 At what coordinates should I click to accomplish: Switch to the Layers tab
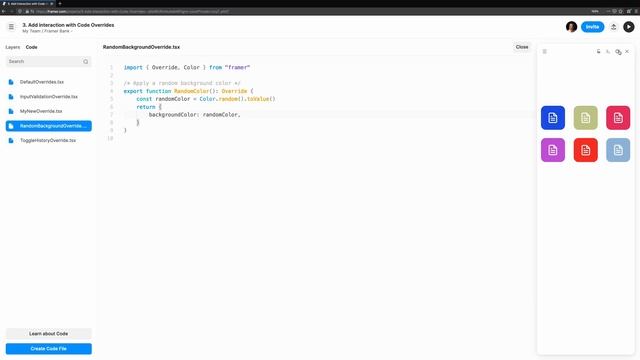point(13,47)
